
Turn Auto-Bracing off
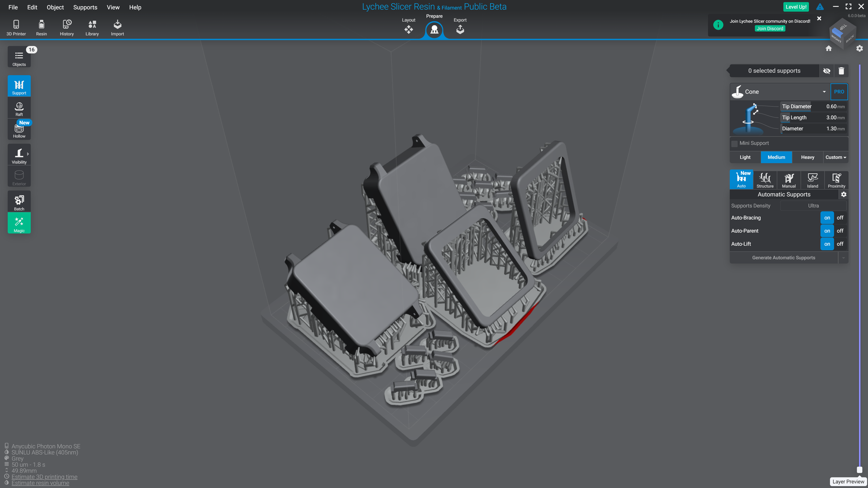tap(840, 218)
